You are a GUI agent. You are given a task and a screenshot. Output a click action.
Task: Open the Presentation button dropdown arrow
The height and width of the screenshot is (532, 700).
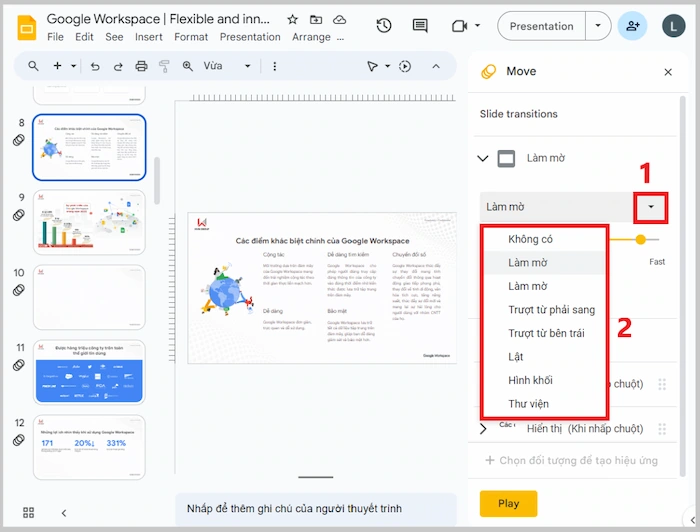[x=598, y=26]
